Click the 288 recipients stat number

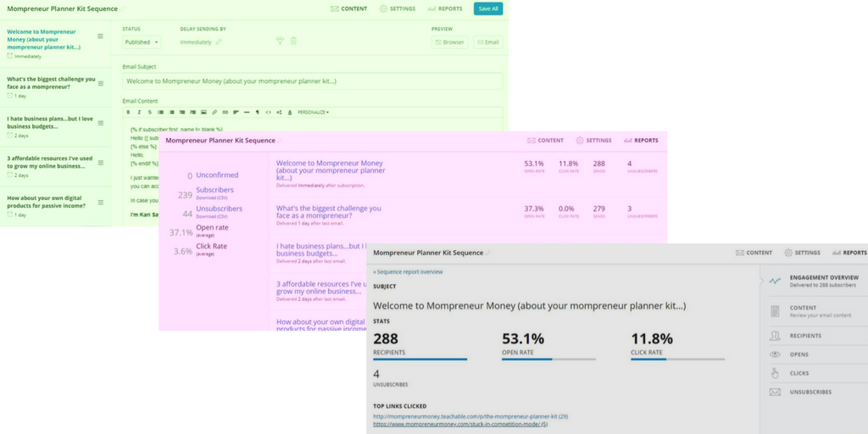386,338
